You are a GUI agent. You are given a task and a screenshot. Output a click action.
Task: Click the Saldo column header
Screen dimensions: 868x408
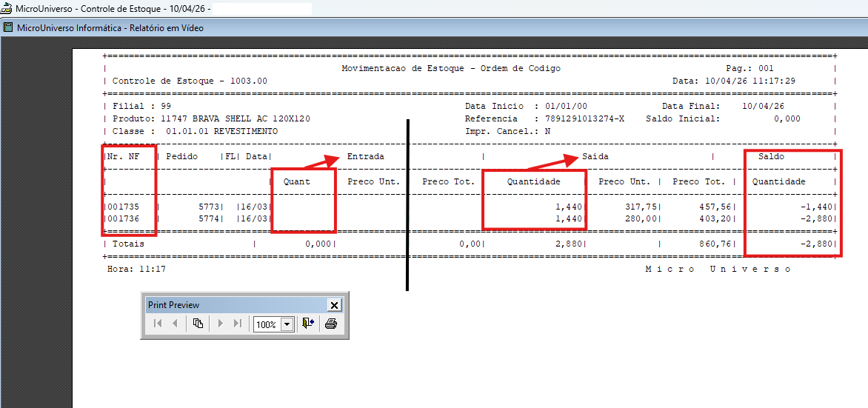(771, 157)
